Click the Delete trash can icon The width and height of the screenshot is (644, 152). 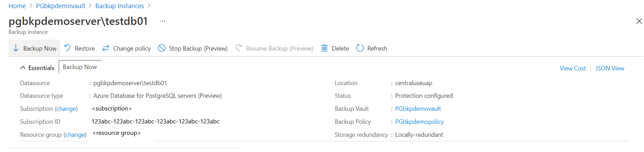[324, 48]
